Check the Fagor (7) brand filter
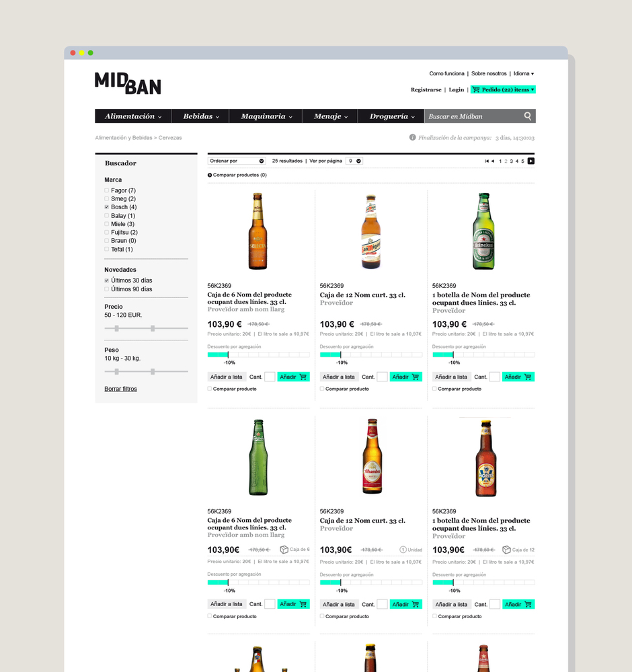 [x=107, y=190]
